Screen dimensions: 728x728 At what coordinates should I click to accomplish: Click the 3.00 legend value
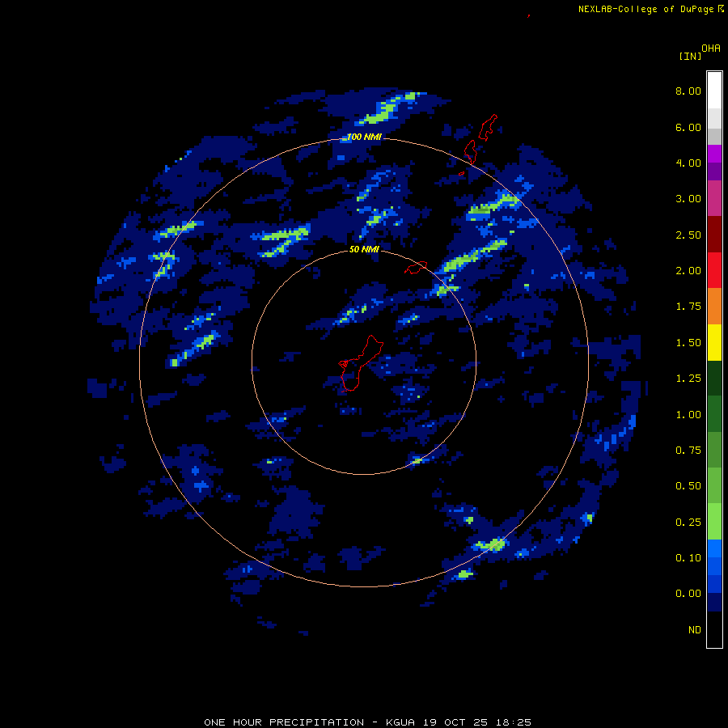pyautogui.click(x=688, y=199)
